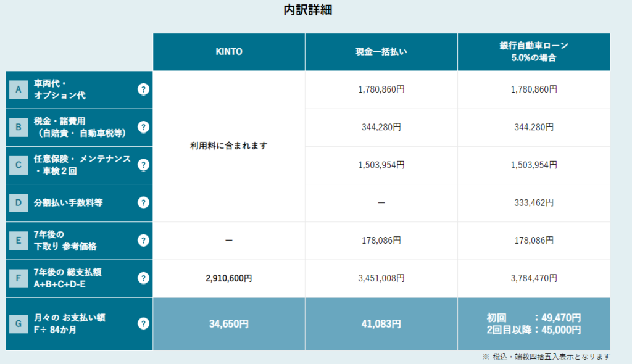Click KINTO monthly payment 34,650円
632x364 pixels.
pyautogui.click(x=229, y=324)
